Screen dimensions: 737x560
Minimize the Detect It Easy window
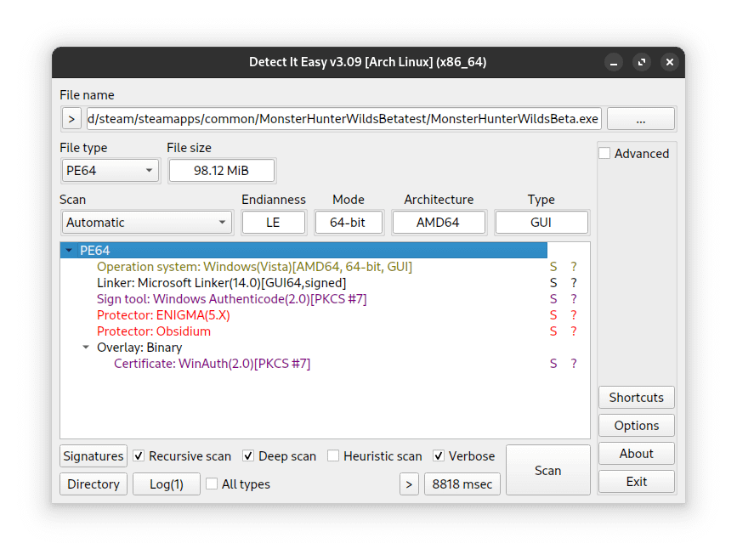pos(614,62)
